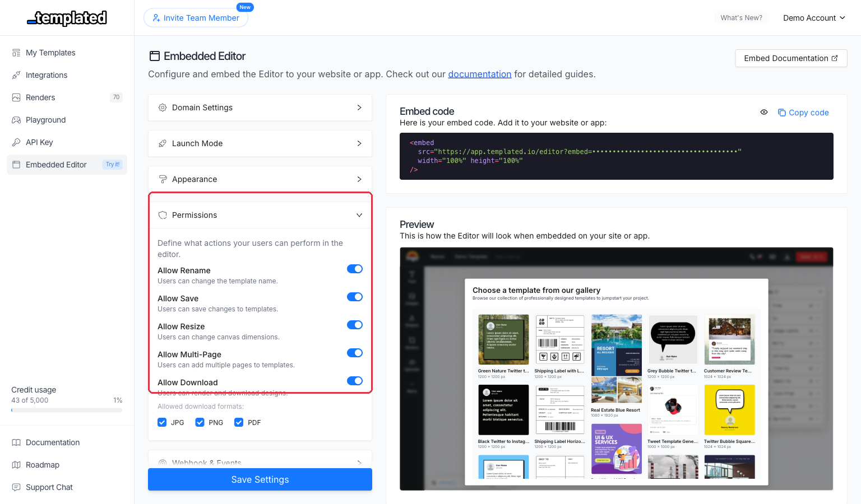Click the eye icon beside Copy code
Viewport: 861px width, 504px height.
point(763,112)
